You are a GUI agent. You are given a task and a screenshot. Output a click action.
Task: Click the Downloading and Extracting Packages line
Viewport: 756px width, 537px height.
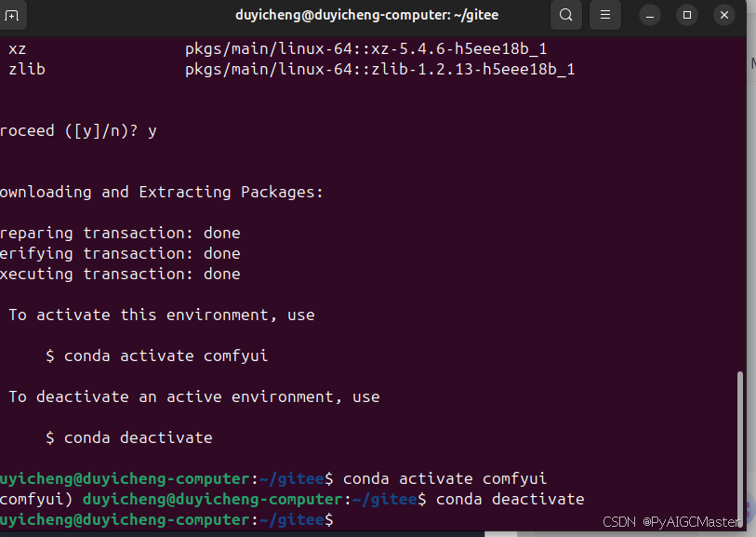[x=161, y=192]
